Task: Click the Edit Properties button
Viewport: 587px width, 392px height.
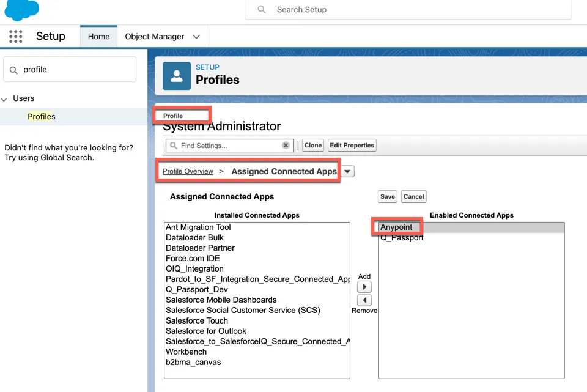Action: [x=352, y=146]
